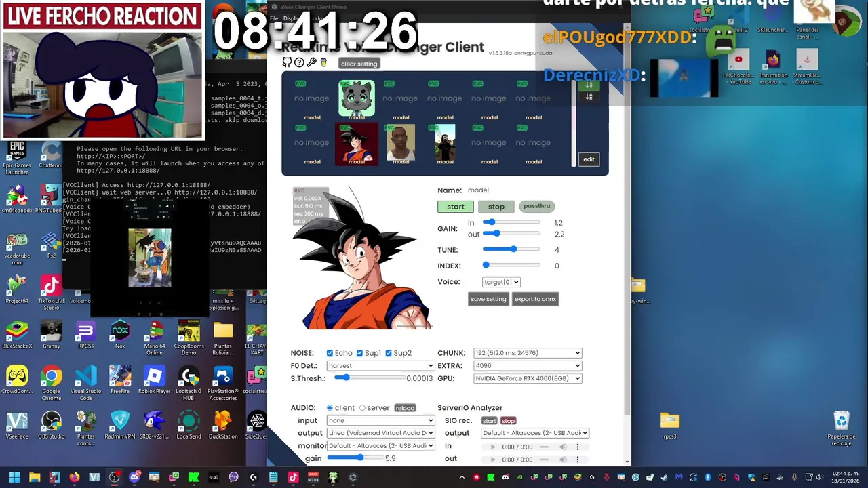
Task: Open the F0 Det. harvest dropdown
Action: click(380, 365)
